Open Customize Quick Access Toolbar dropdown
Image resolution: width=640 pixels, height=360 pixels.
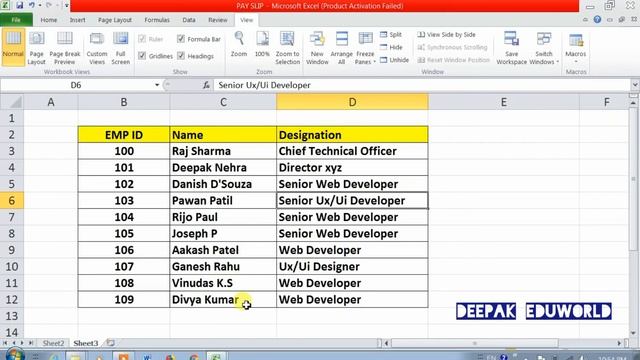[x=67, y=5]
